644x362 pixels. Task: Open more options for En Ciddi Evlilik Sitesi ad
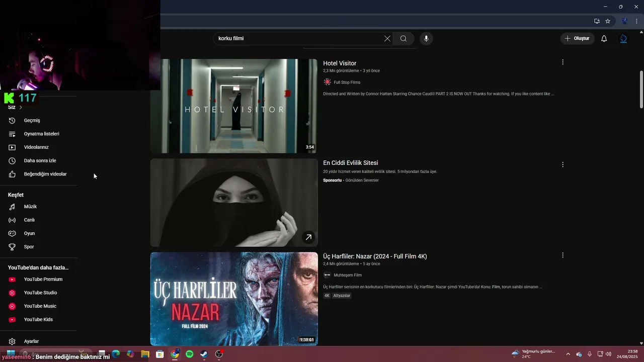click(x=562, y=164)
